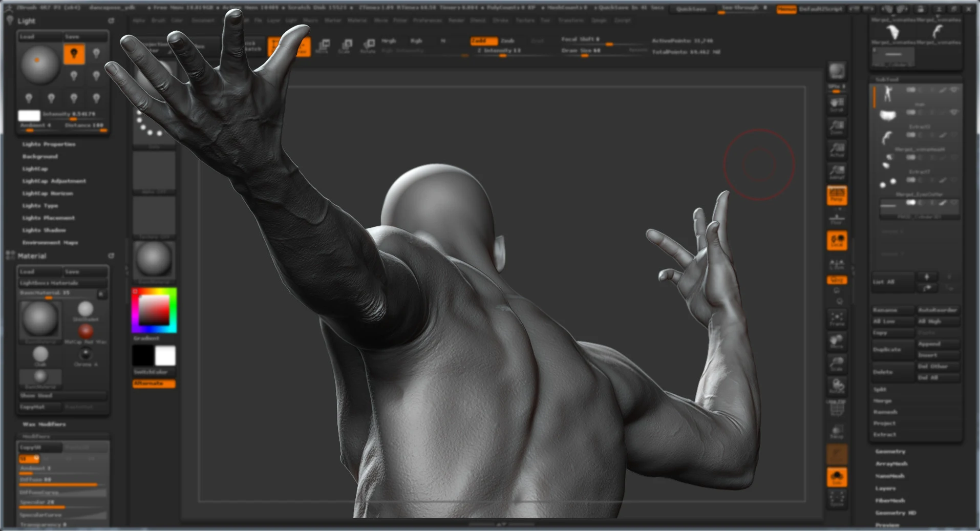Click the Xpose icon
Image resolution: width=980 pixels, height=531 pixels.
[x=837, y=499]
